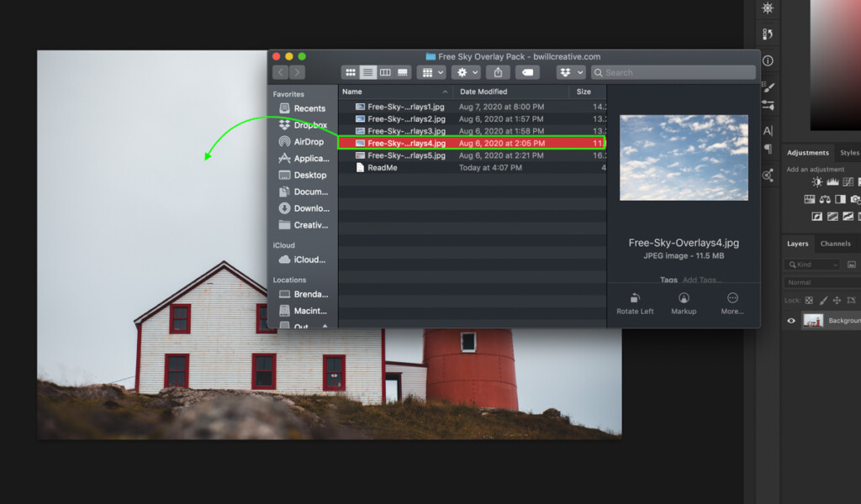The image size is (861, 504).
Task: Open the Properties panel info icon
Action: coord(768,60)
